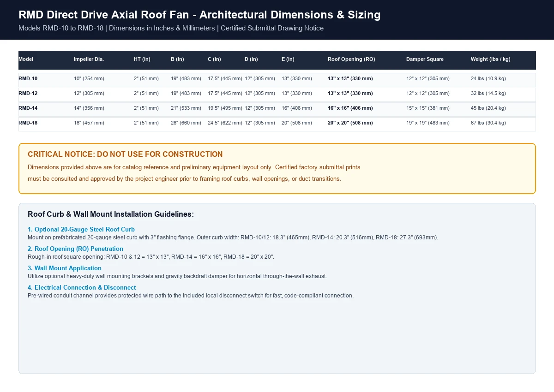This screenshot has height=392, width=554.
Task: Click the CRITICAL NOTICE heading
Action: click(125, 154)
